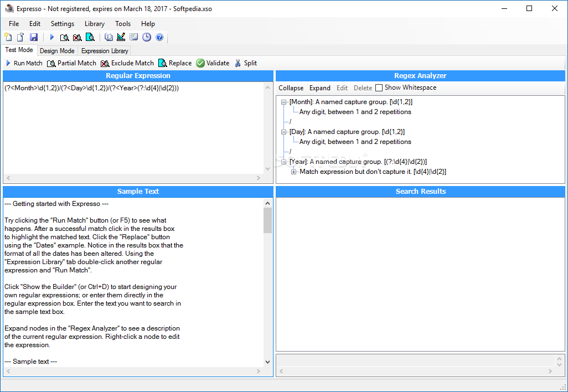This screenshot has height=392, width=568.
Task: Click inside the Sample Text box on 'Getting started'
Action: point(56,204)
